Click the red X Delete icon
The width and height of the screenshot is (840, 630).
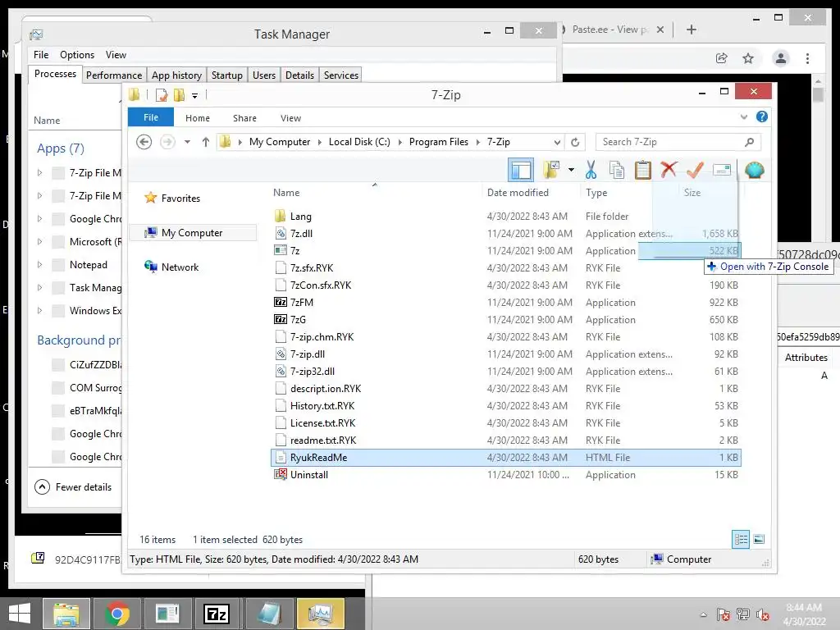tap(669, 169)
